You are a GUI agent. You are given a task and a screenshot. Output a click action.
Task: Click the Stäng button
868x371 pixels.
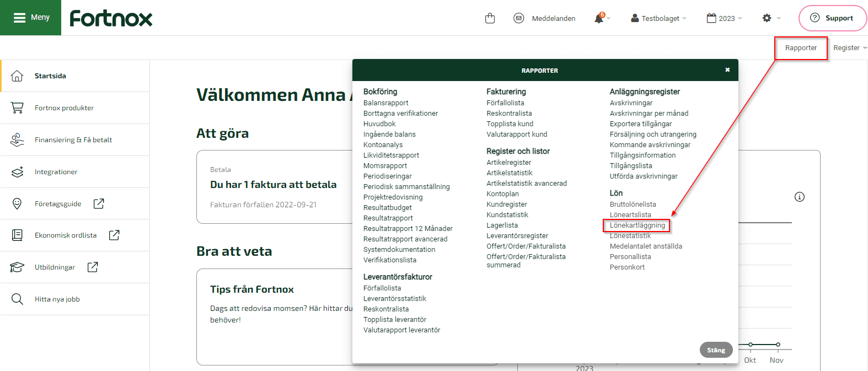click(x=716, y=350)
